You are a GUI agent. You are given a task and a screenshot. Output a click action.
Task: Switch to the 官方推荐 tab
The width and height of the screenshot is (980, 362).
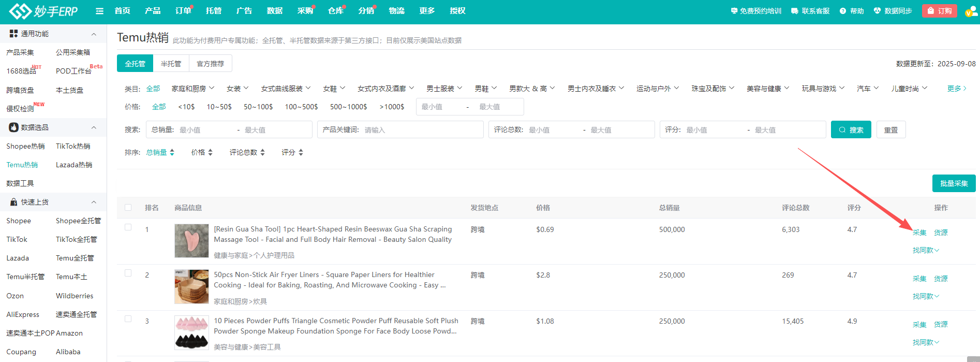point(211,63)
